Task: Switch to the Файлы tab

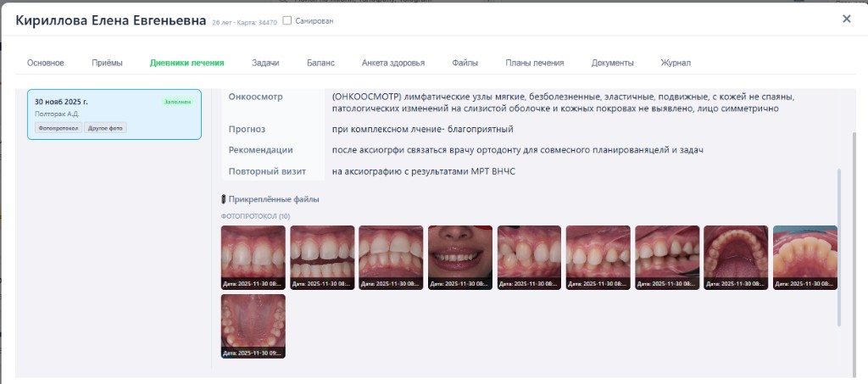Action: pos(465,63)
